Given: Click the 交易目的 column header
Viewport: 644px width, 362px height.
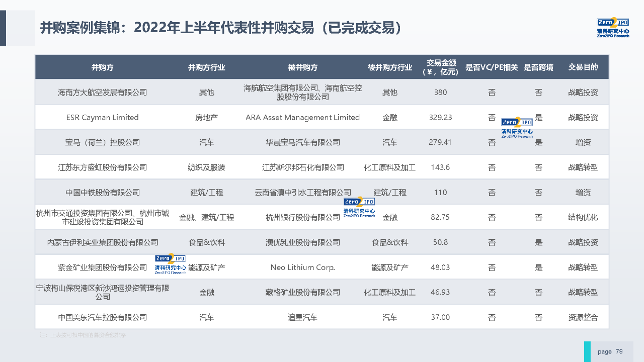Looking at the screenshot, I should click(x=583, y=67).
